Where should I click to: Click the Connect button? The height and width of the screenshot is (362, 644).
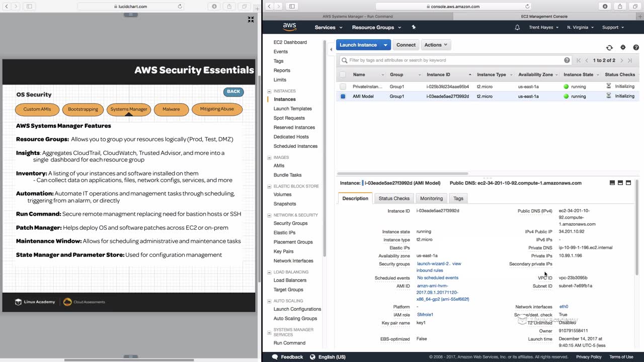406,45
